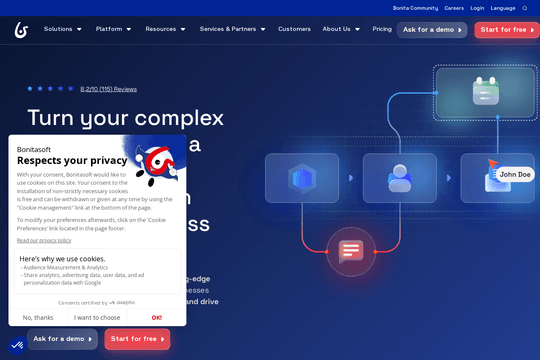Click the navbar Start for free button

(507, 30)
